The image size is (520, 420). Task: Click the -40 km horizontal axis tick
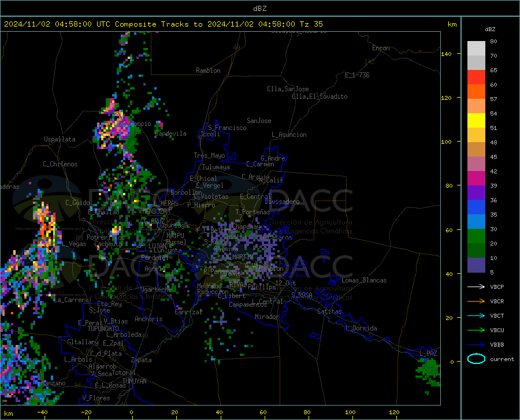42,412
